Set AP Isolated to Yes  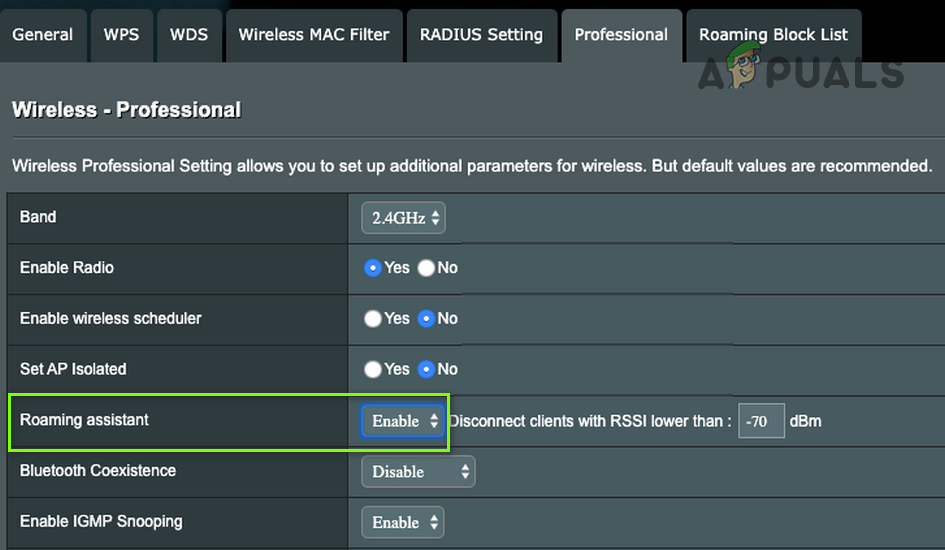click(373, 369)
